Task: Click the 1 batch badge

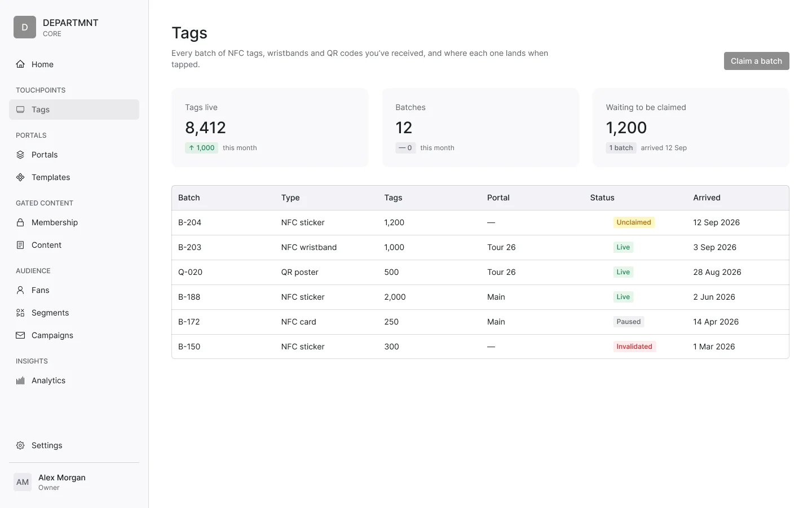Action: [x=621, y=148]
